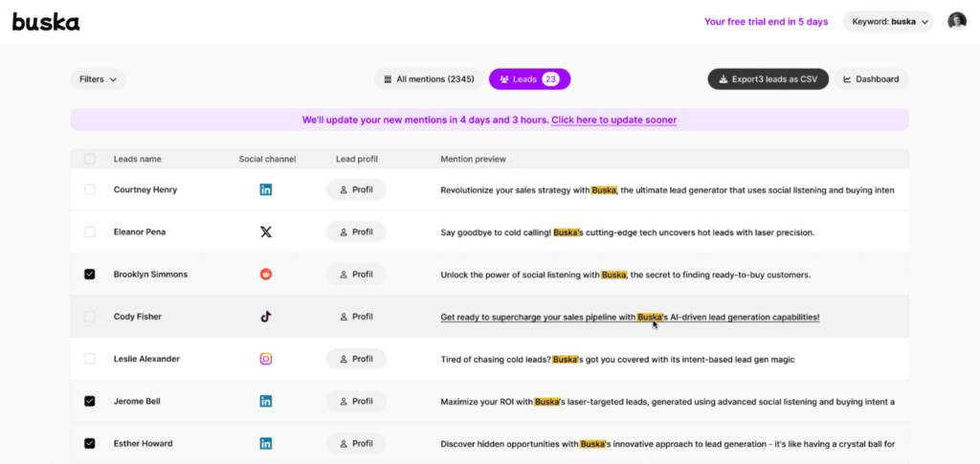Click Courtney Henry's LinkedIn icon
This screenshot has width=980, height=464.
(x=266, y=189)
